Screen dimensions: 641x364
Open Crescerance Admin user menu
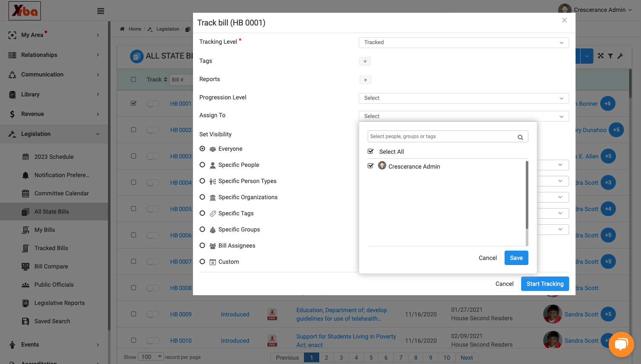click(x=595, y=10)
